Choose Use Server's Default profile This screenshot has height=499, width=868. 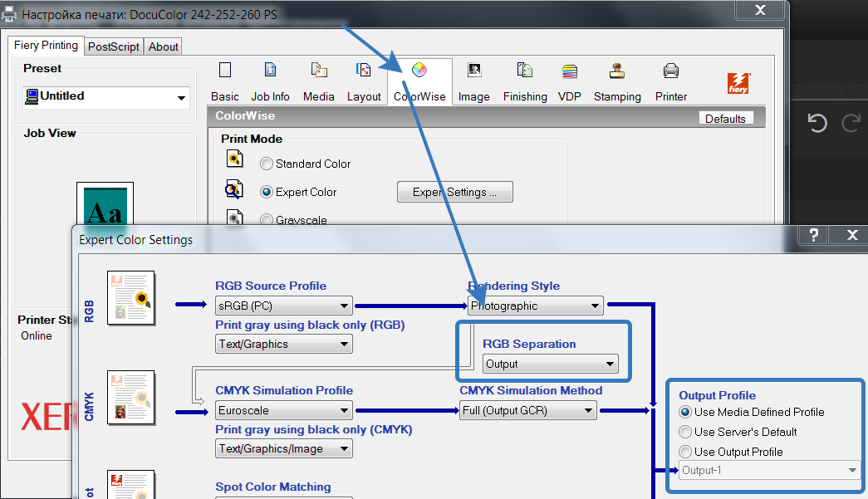[685, 432]
